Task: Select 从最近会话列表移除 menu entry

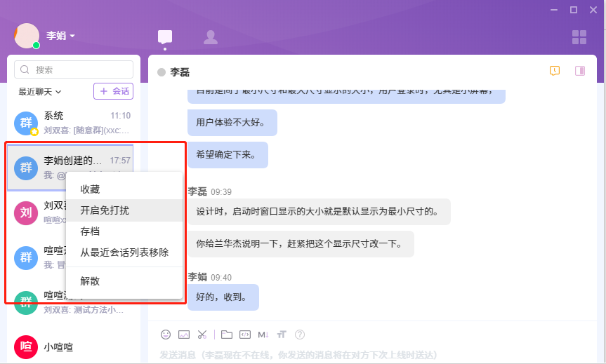Action: [x=124, y=252]
